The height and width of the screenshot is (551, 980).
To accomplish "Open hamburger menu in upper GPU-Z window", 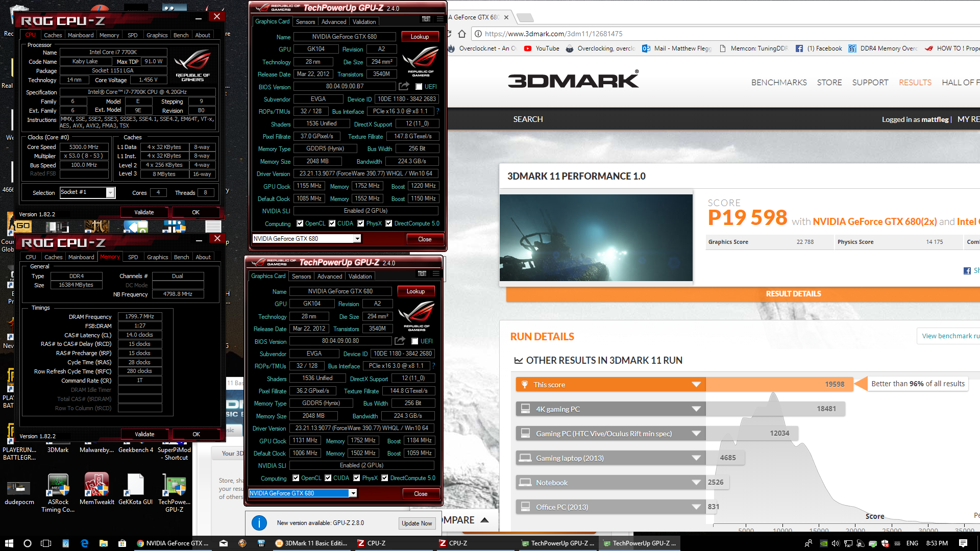I will pos(440,19).
